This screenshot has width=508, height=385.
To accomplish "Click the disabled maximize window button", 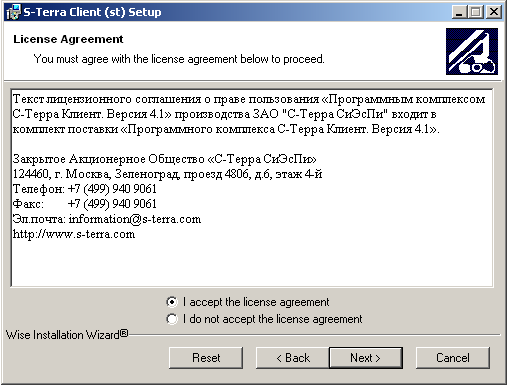I will point(476,12).
